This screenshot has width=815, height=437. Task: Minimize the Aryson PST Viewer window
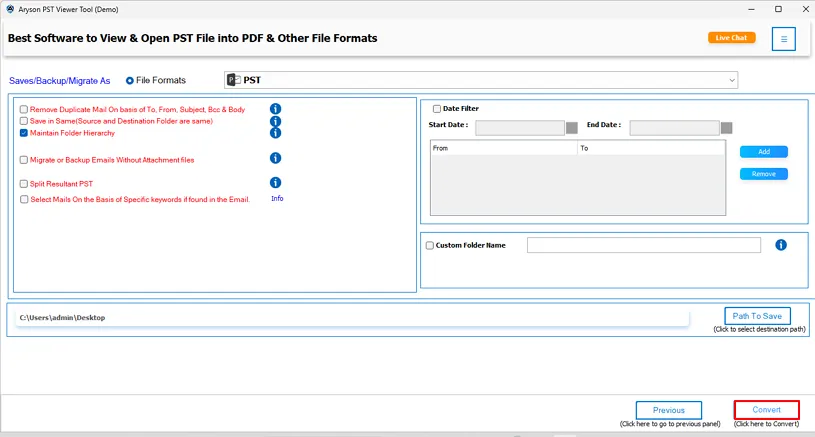751,9
